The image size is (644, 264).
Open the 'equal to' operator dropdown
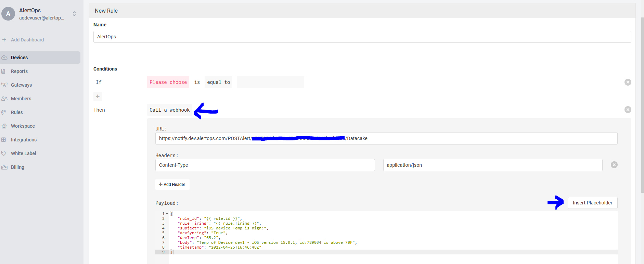[218, 82]
